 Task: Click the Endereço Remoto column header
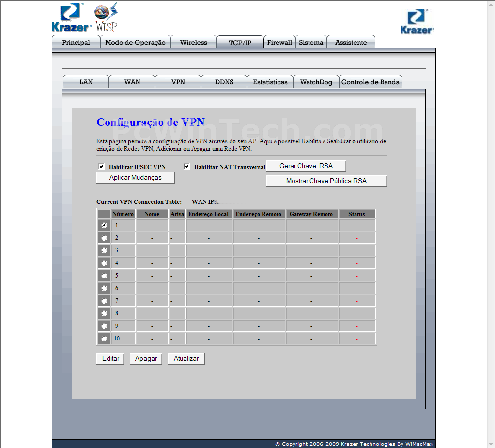click(x=259, y=214)
